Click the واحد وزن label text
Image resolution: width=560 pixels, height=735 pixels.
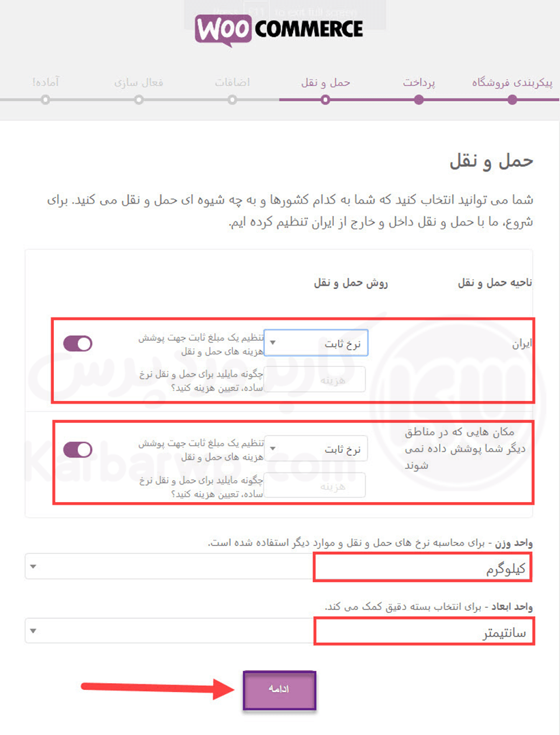(514, 543)
